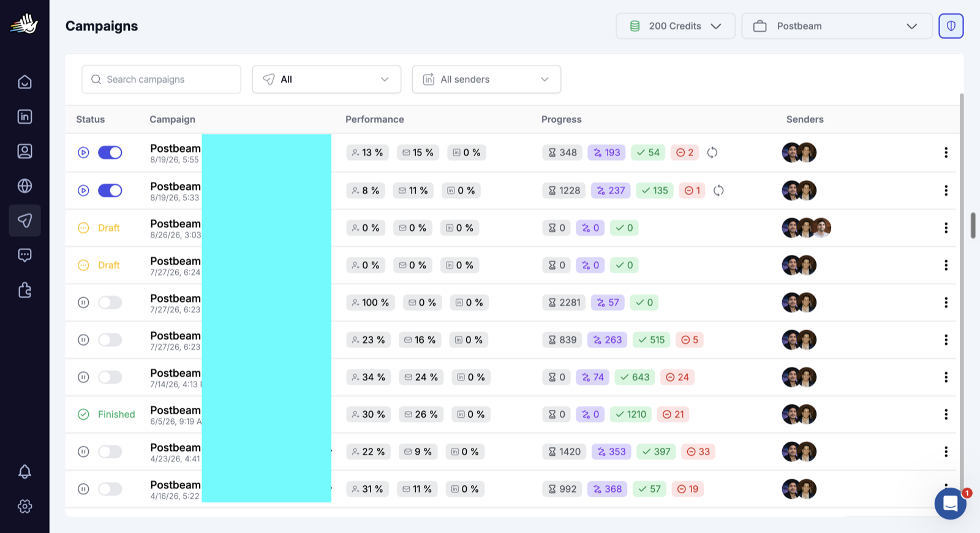Image resolution: width=980 pixels, height=533 pixels.
Task: Click sender avatars of Finished campaign
Action: pyautogui.click(x=799, y=415)
